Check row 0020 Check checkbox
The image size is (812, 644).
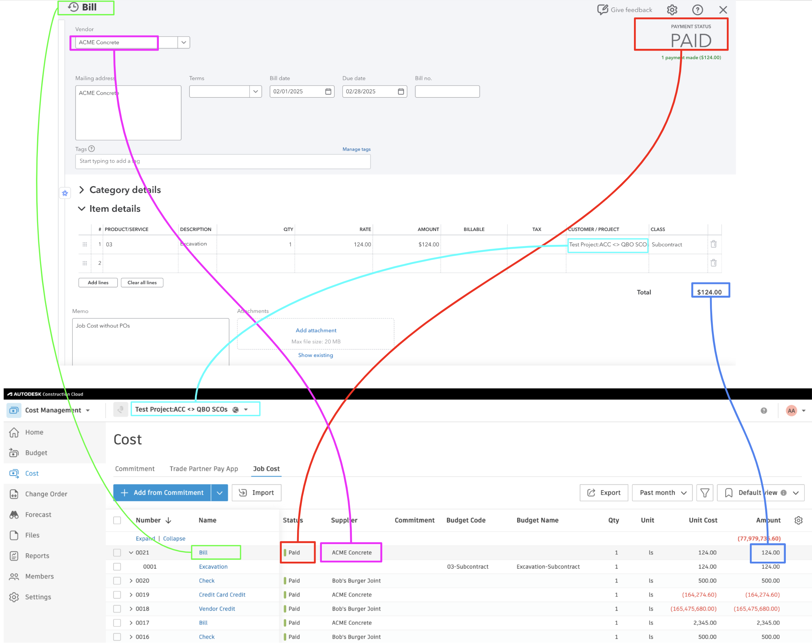[x=117, y=581]
